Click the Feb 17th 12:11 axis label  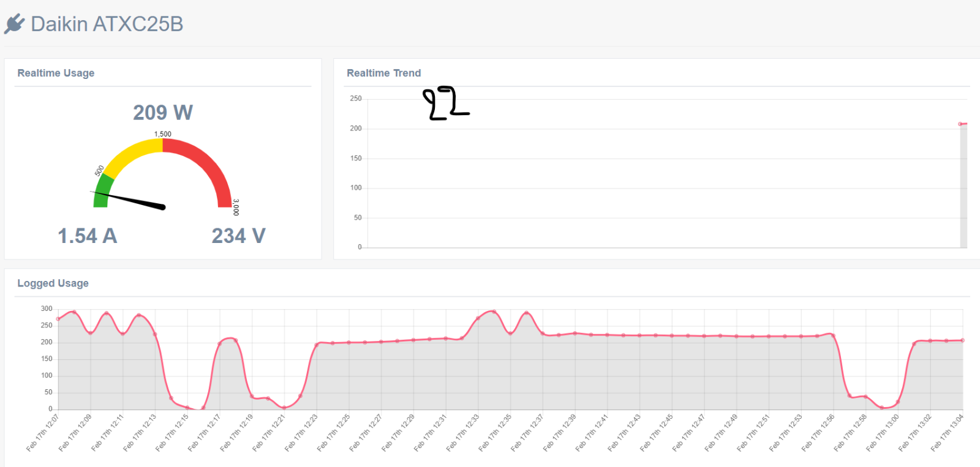(108, 433)
